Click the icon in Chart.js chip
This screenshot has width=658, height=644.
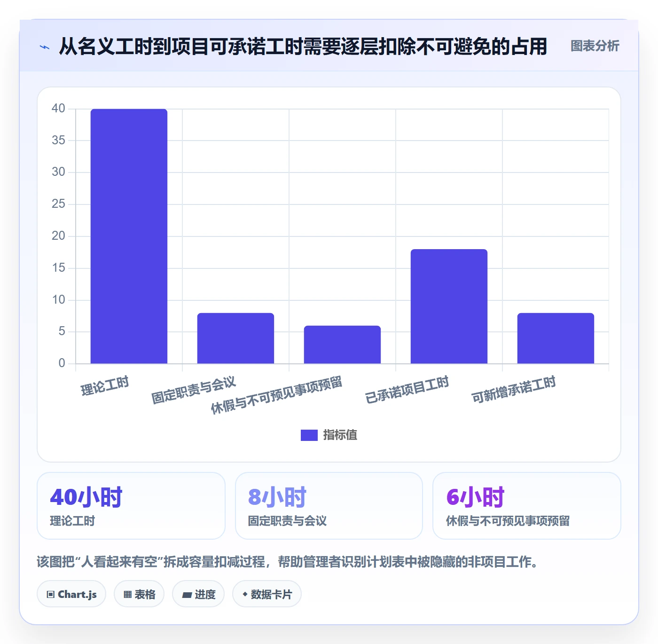coord(51,595)
